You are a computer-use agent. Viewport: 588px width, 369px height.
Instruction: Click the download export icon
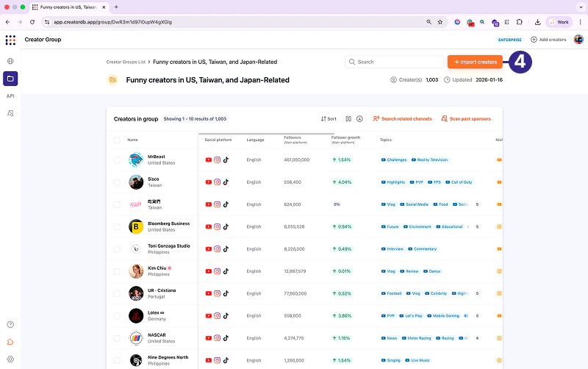[x=359, y=119]
